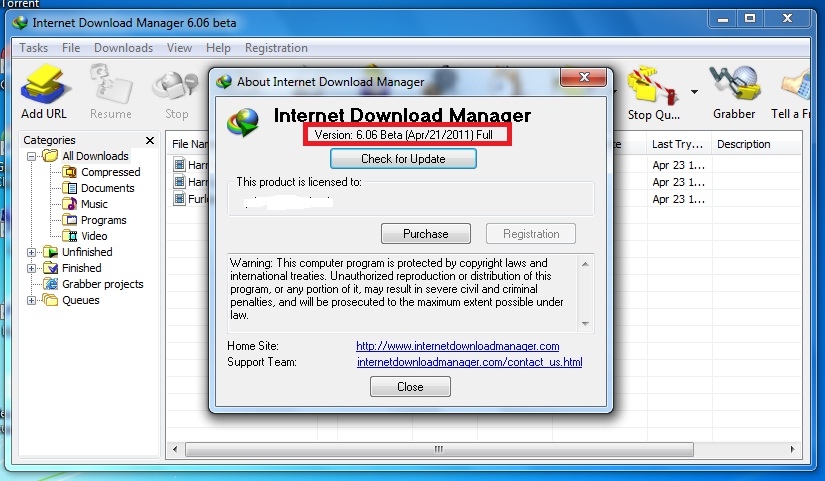Image resolution: width=825 pixels, height=481 pixels.
Task: Open the Tasks menu
Action: (x=34, y=48)
